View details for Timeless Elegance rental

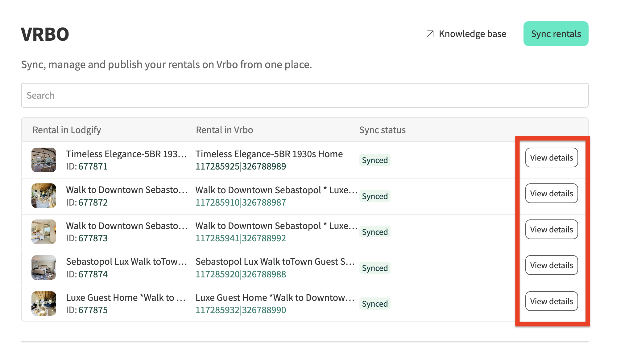tap(551, 157)
